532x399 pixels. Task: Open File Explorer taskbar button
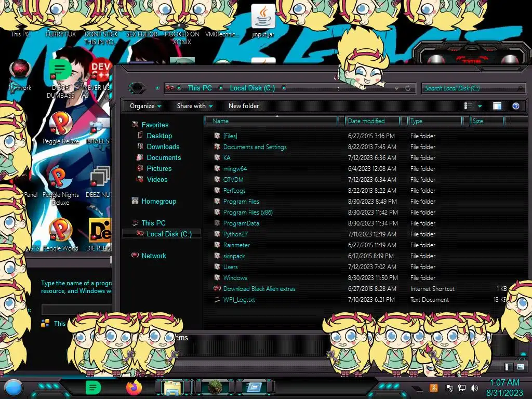click(173, 388)
